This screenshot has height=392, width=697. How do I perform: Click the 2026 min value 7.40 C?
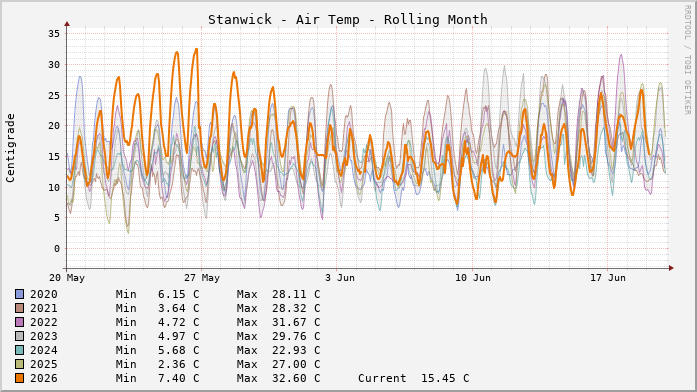tap(178, 378)
